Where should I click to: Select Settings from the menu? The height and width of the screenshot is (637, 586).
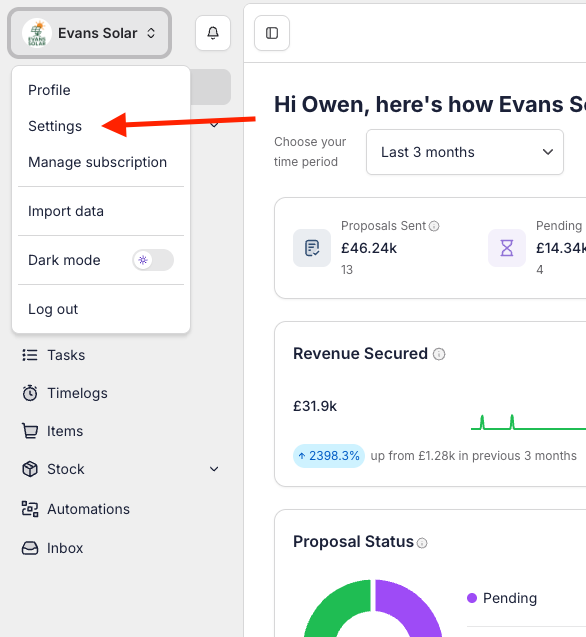55,126
